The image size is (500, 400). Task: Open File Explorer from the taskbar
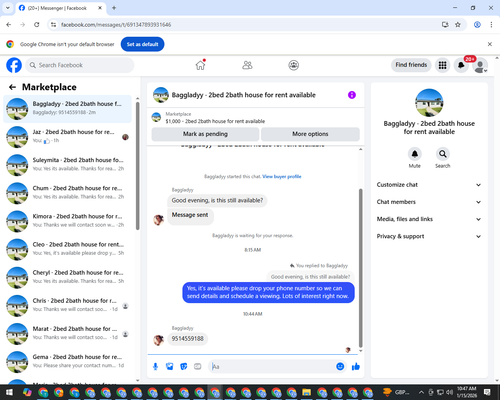point(306,392)
